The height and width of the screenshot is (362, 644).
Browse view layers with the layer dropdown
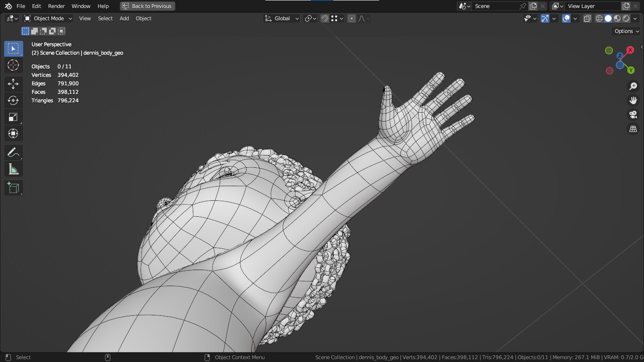click(x=558, y=6)
